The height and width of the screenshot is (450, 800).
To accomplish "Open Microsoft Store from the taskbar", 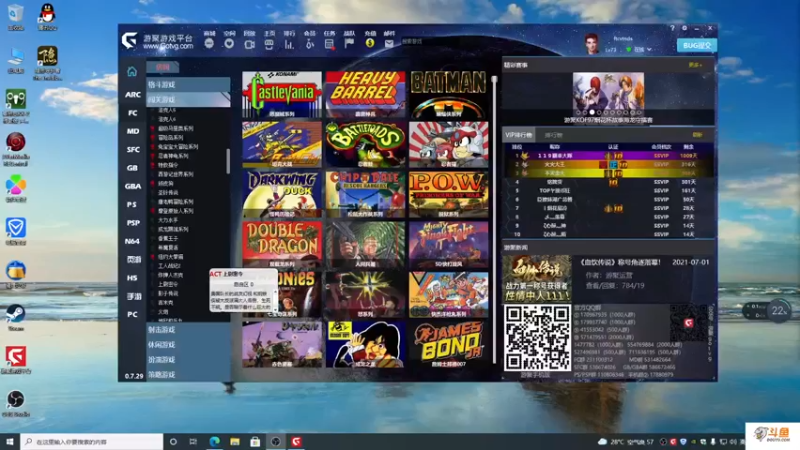I will (255, 441).
